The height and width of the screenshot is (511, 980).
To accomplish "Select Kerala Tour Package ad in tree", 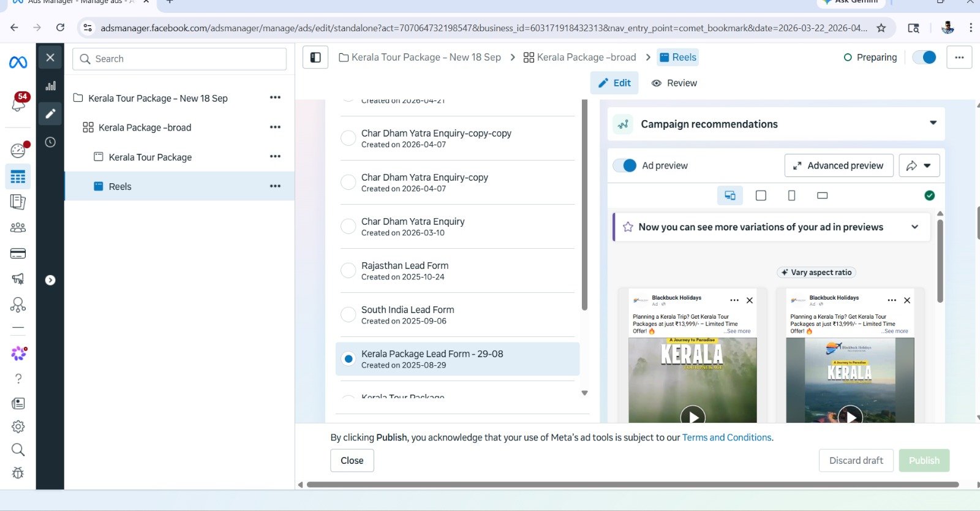I will 150,157.
